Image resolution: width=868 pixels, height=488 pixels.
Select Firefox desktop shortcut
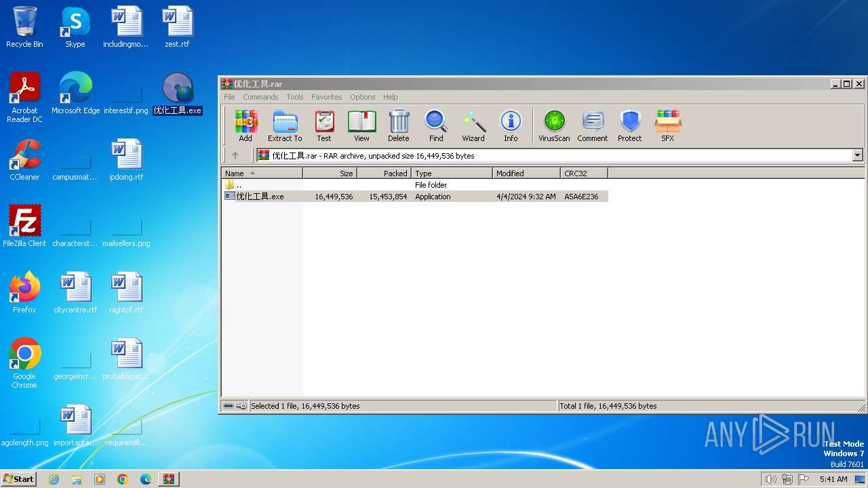(24, 293)
